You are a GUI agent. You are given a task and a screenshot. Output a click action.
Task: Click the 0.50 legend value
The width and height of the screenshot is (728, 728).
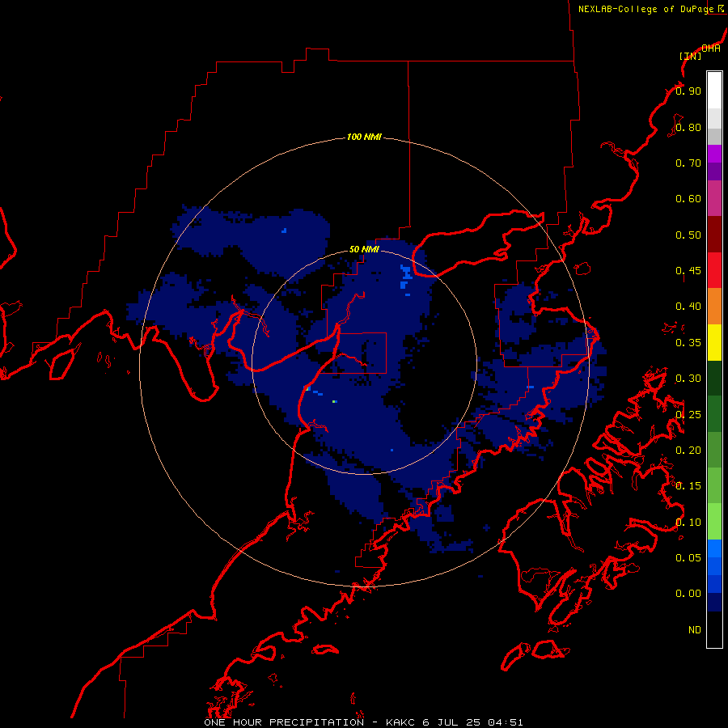pos(688,235)
